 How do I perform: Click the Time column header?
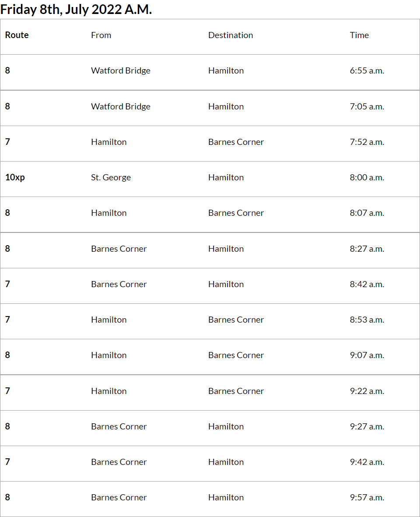pyautogui.click(x=359, y=35)
